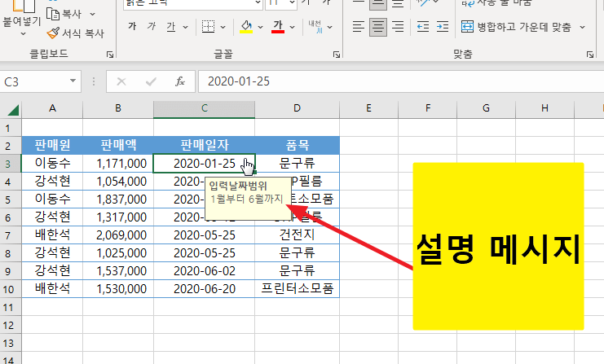Image resolution: width=604 pixels, height=364 pixels.
Task: Click the Merge and Center (병합하고 가운데 맞춤) button
Action: (x=516, y=27)
